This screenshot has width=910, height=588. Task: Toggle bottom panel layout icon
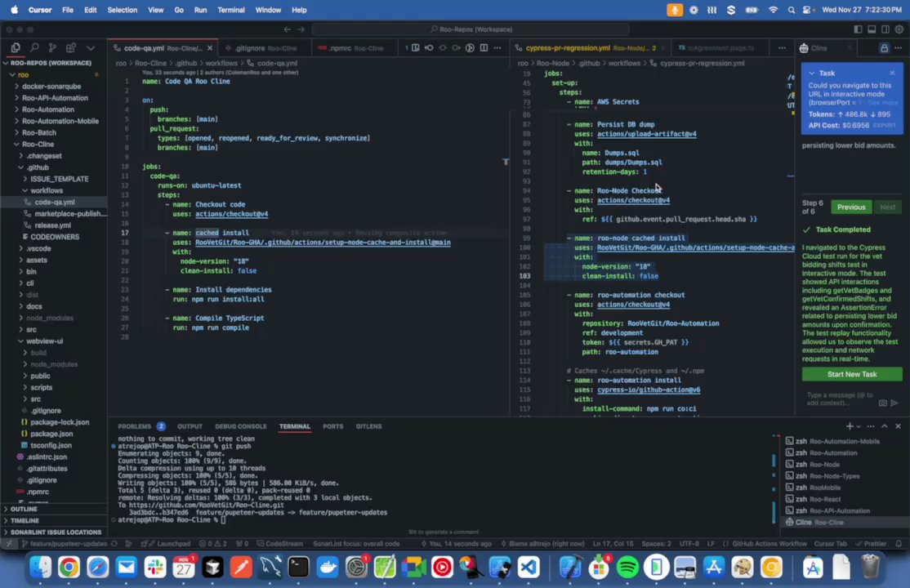[x=872, y=29]
